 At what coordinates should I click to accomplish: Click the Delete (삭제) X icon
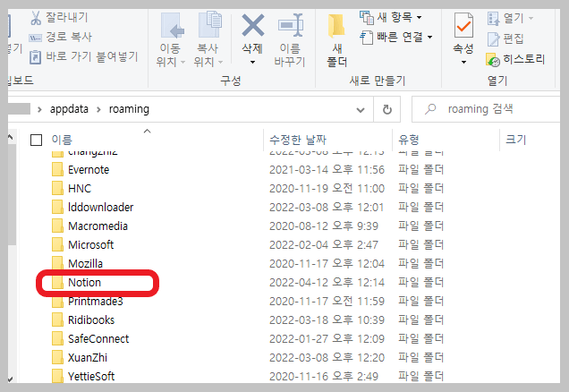[x=253, y=25]
